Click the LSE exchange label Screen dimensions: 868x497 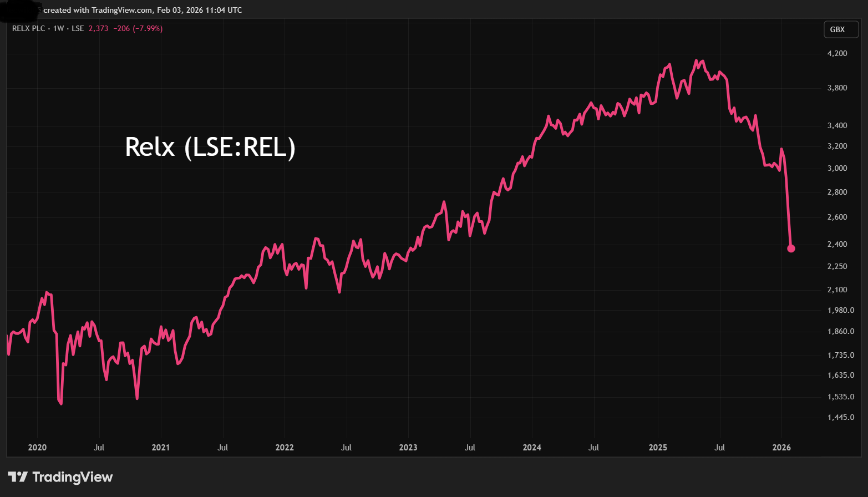pos(78,28)
